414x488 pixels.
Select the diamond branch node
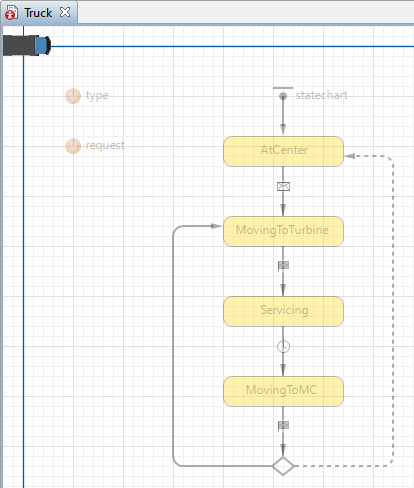[x=283, y=466]
